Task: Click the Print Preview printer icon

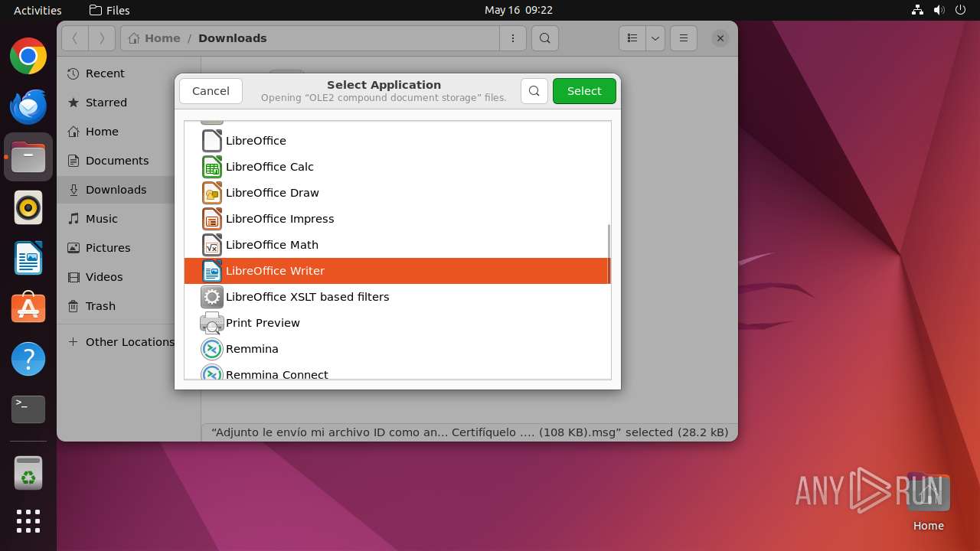Action: click(212, 323)
